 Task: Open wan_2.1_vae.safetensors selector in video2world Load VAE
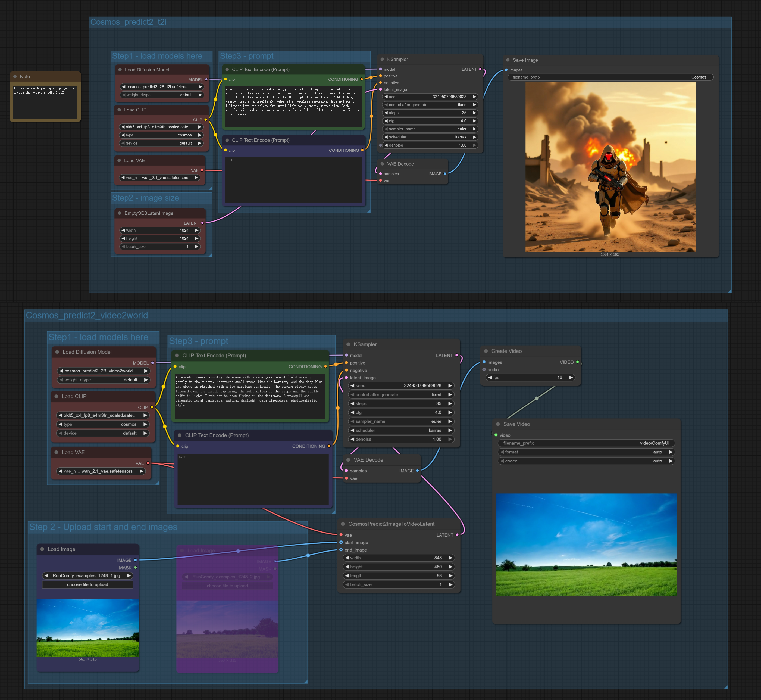click(x=101, y=471)
